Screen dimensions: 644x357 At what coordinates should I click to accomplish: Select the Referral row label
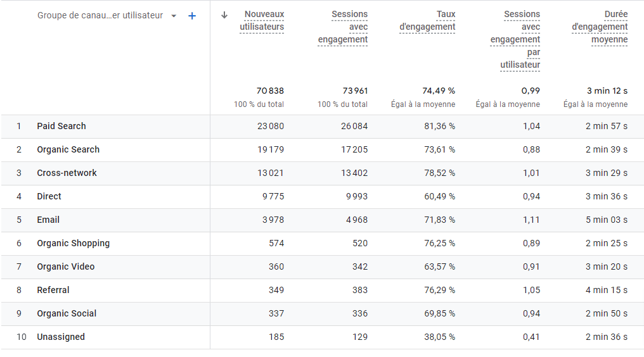click(x=53, y=290)
